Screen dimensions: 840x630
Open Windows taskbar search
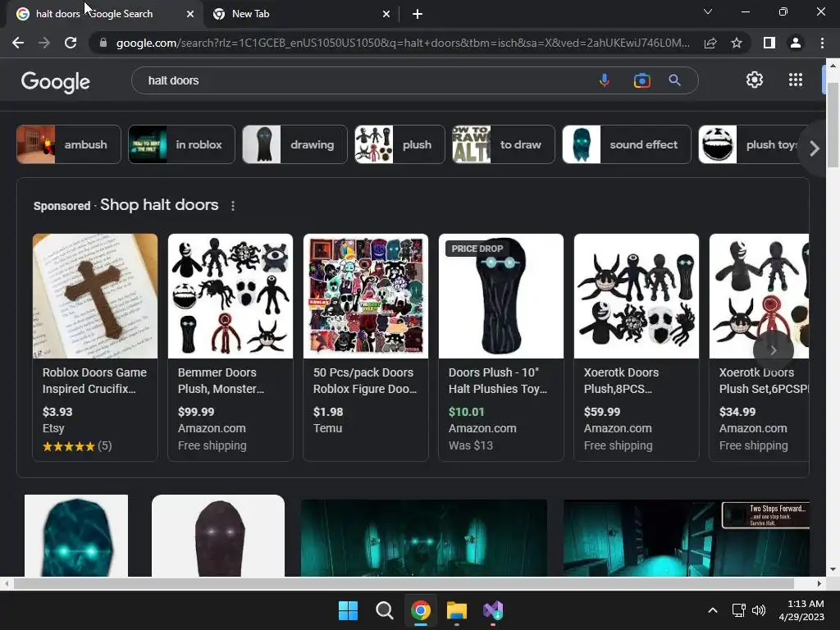[384, 610]
